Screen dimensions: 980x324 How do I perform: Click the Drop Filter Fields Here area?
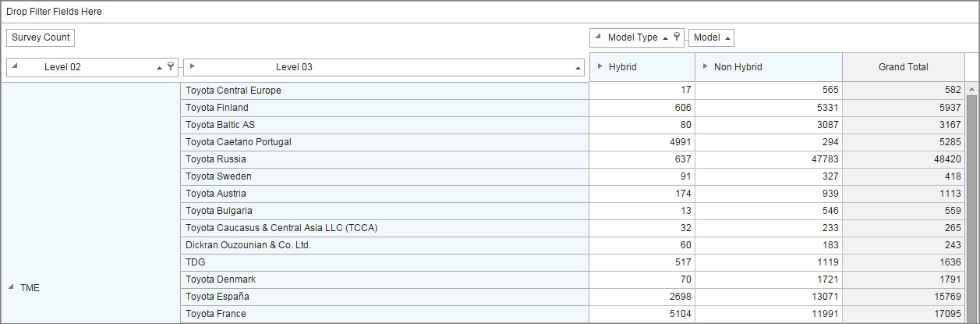click(490, 12)
